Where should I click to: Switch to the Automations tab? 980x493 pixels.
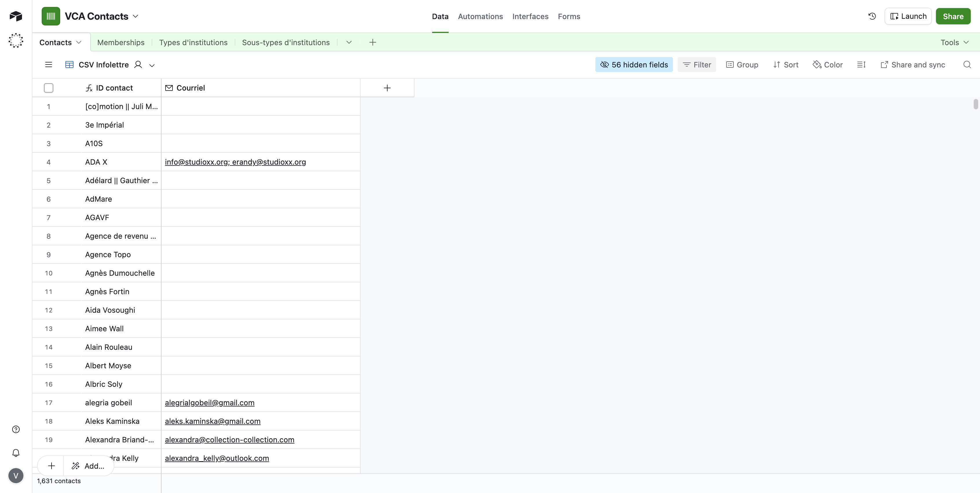480,16
